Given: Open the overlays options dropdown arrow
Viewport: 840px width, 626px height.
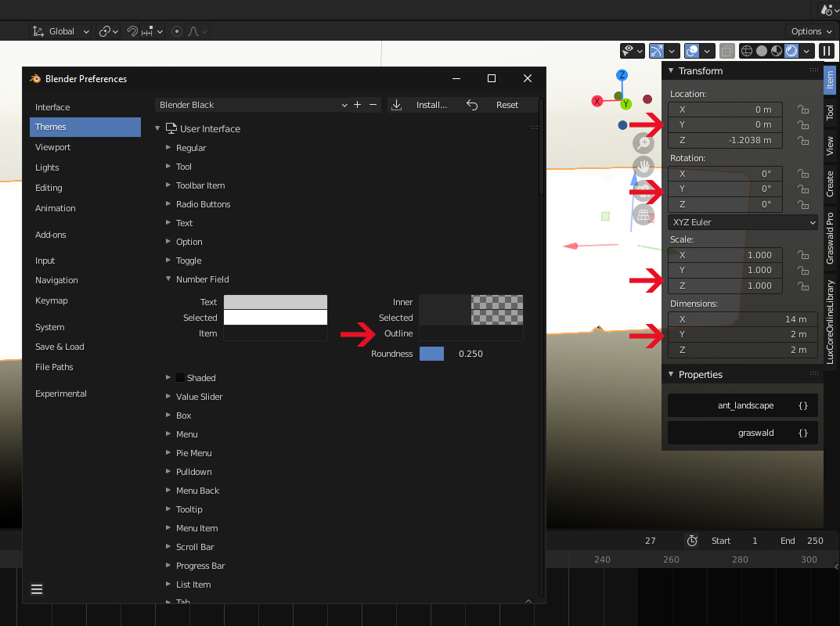Looking at the screenshot, I should [x=707, y=51].
